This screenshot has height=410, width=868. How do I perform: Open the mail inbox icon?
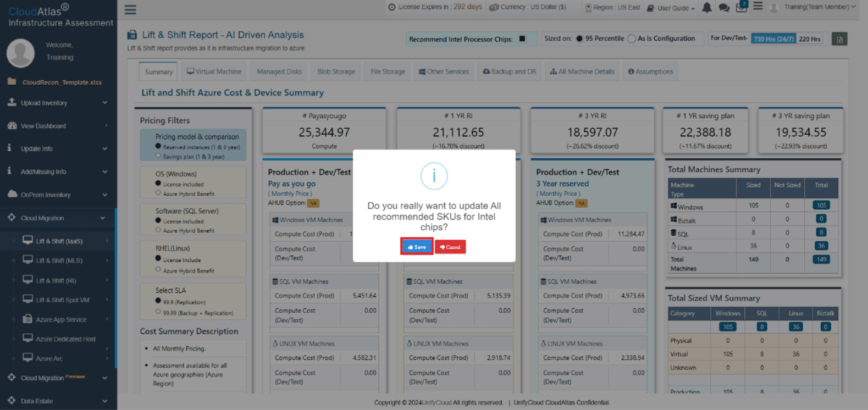tap(742, 7)
